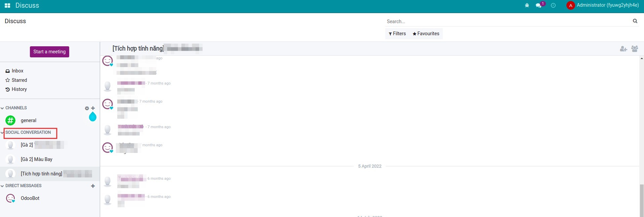644x217 pixels.
Task: Click the Start a meeting button
Action: click(49, 52)
